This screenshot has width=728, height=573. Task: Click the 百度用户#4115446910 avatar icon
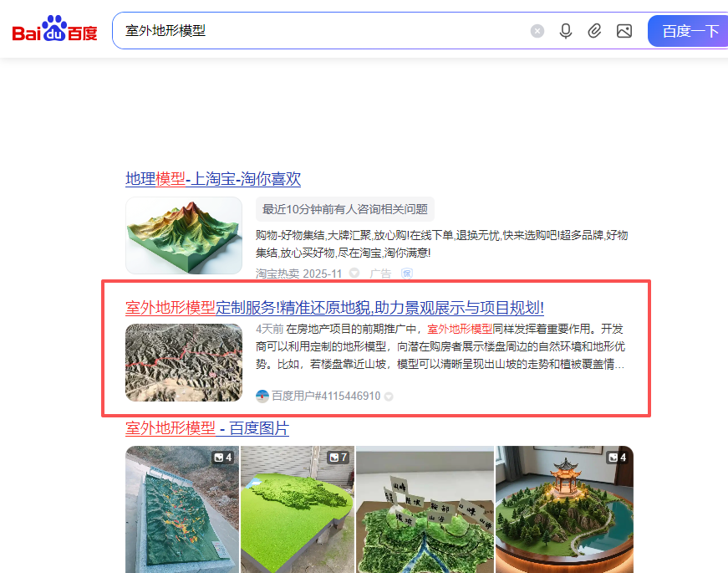pos(262,396)
